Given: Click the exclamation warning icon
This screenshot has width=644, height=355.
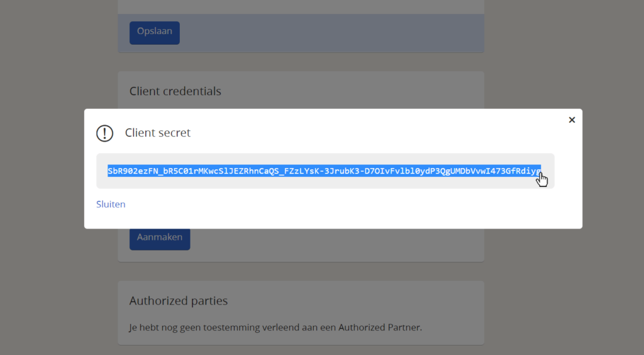Looking at the screenshot, I should [x=105, y=133].
